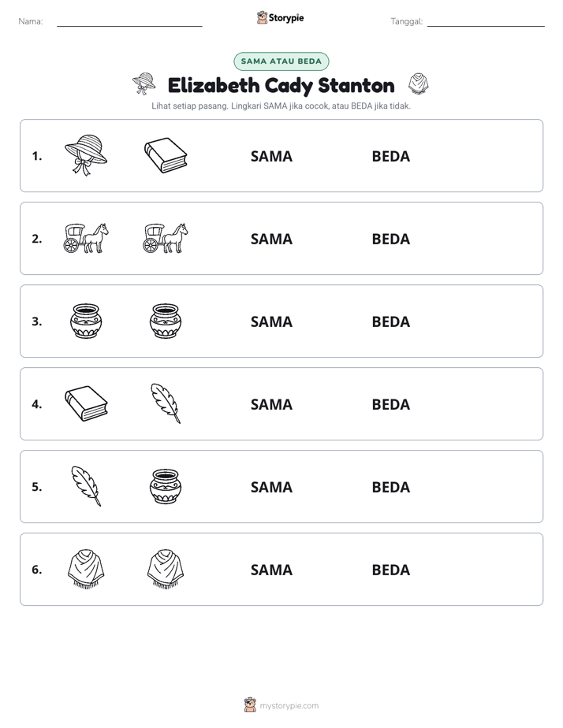Open the mystorypie.com footer link
The image size is (563, 728).
click(289, 706)
